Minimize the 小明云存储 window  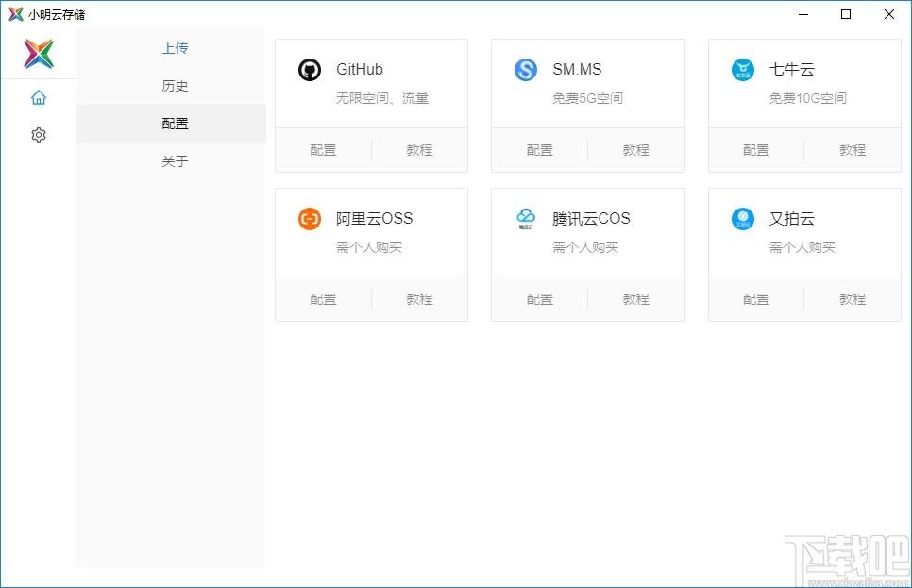click(x=803, y=14)
